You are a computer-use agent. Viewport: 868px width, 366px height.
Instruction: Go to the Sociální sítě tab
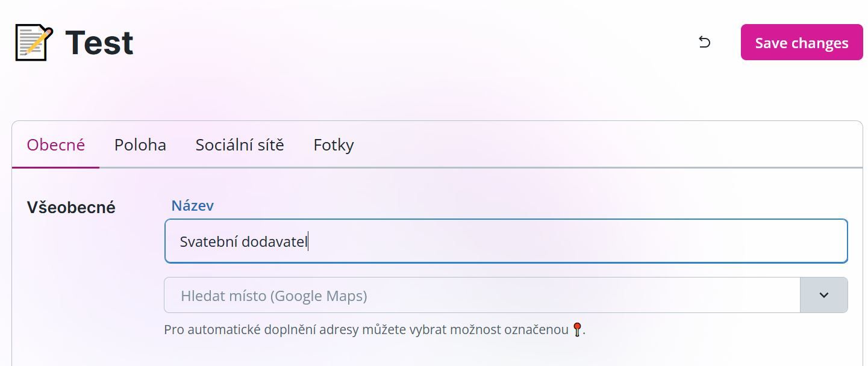coord(240,145)
